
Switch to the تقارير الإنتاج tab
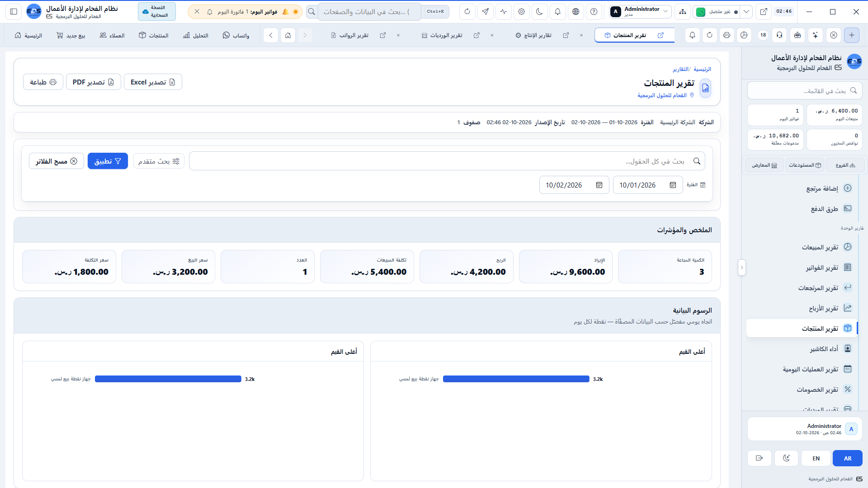click(533, 35)
